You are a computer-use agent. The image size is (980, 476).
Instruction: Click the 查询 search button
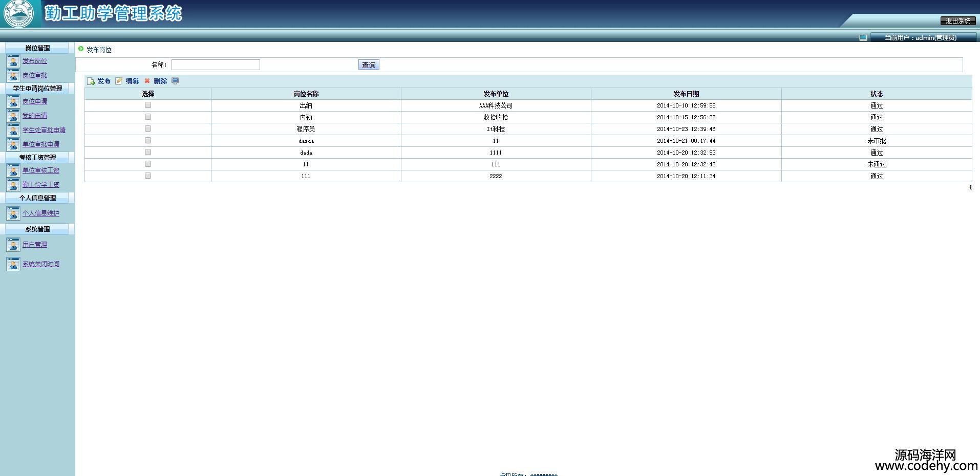pos(369,65)
